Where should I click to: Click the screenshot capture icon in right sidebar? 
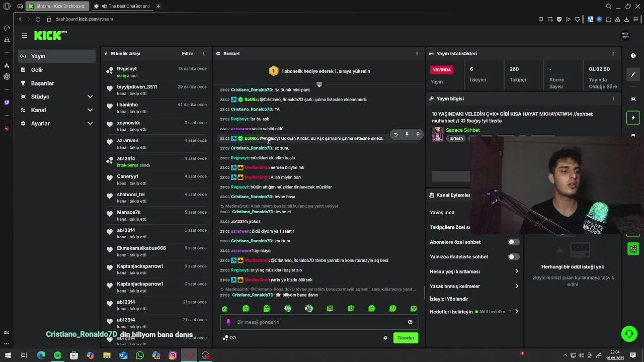coord(633,99)
